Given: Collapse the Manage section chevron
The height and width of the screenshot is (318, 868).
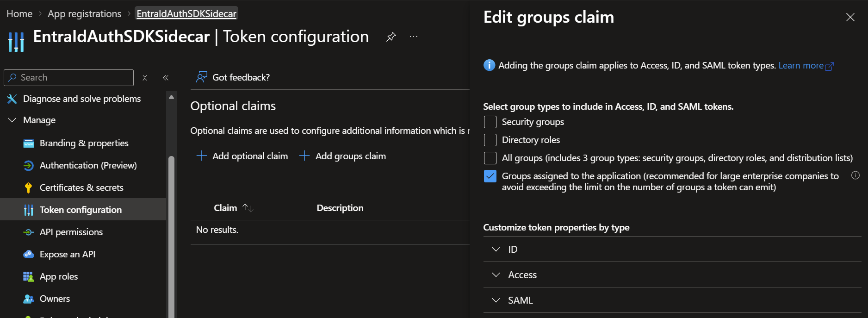Looking at the screenshot, I should pos(12,120).
